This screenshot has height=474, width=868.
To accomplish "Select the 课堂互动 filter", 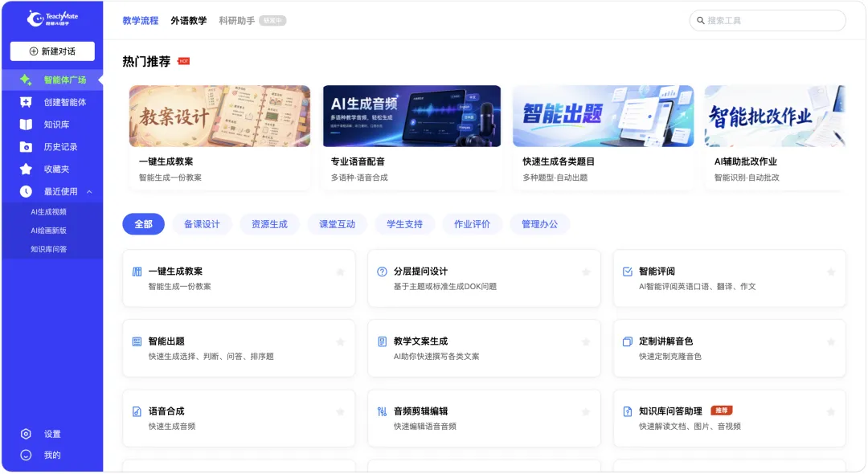I will (x=337, y=224).
